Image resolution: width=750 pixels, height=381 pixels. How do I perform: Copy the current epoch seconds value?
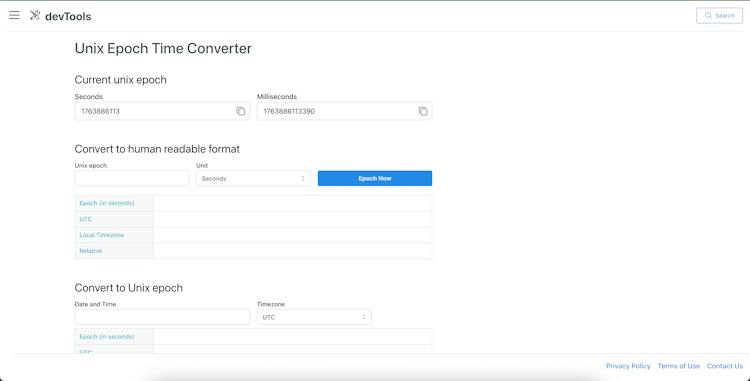241,111
